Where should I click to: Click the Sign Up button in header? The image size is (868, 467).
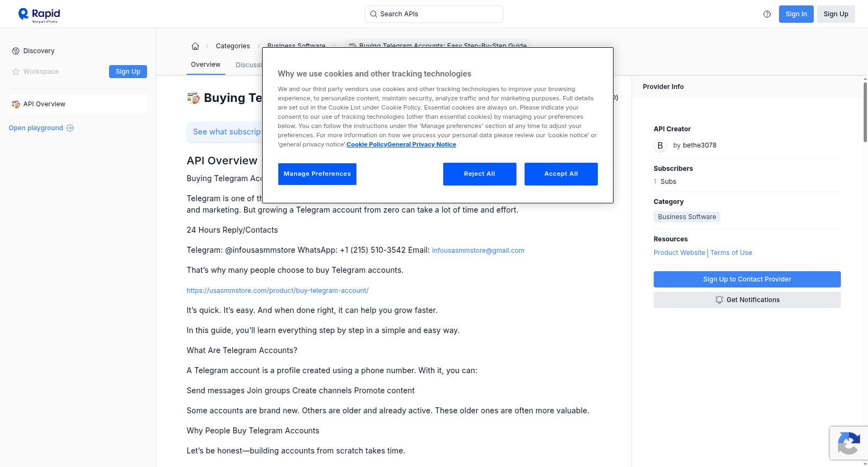(x=836, y=14)
